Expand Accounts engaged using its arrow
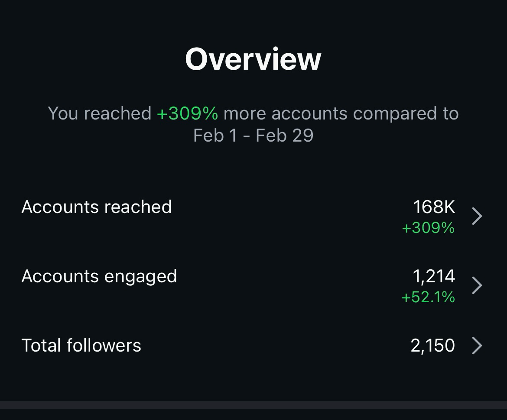Image resolution: width=507 pixels, height=420 pixels. click(477, 285)
